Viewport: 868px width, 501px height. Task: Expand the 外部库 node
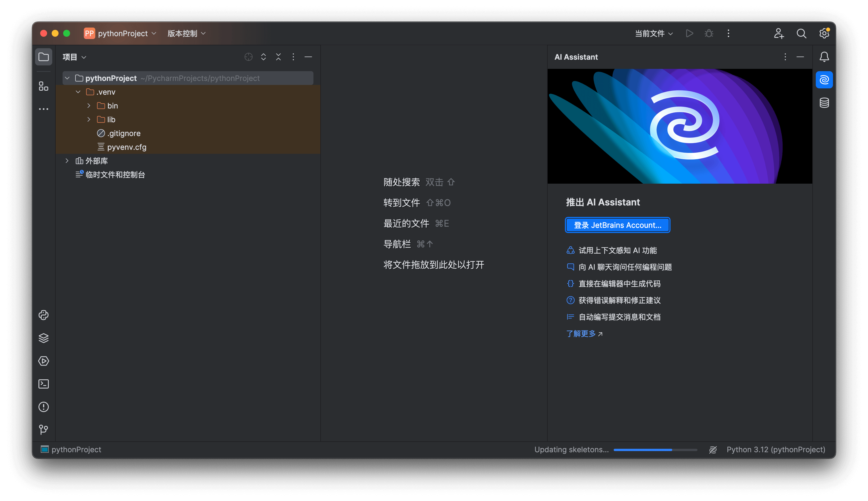67,161
